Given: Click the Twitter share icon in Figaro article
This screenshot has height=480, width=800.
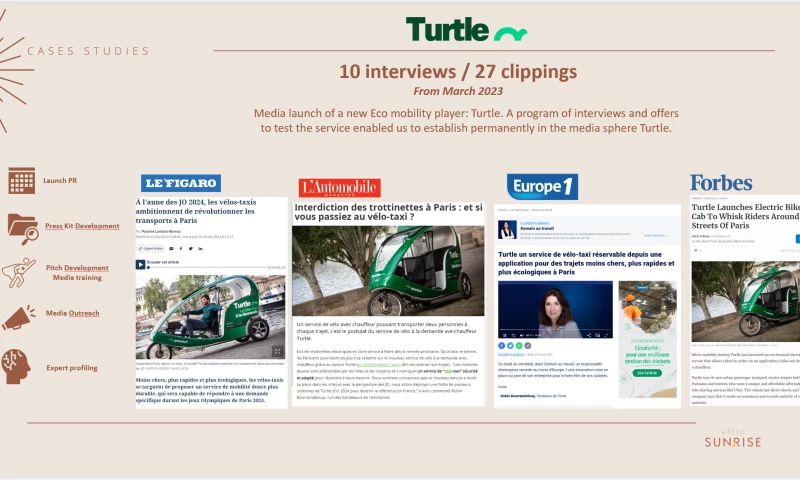Looking at the screenshot, I should click(x=190, y=248).
